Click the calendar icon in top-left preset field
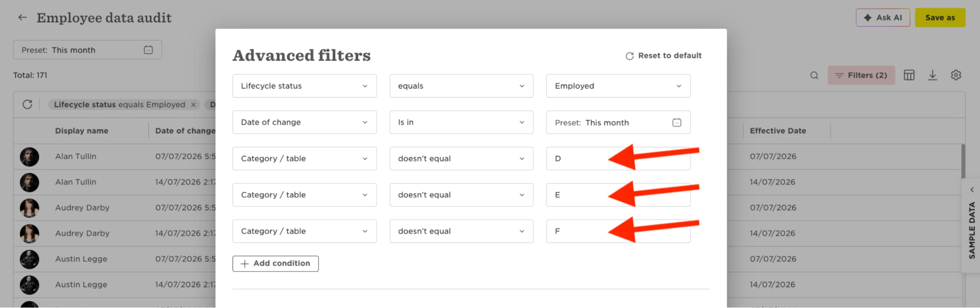 click(x=148, y=50)
